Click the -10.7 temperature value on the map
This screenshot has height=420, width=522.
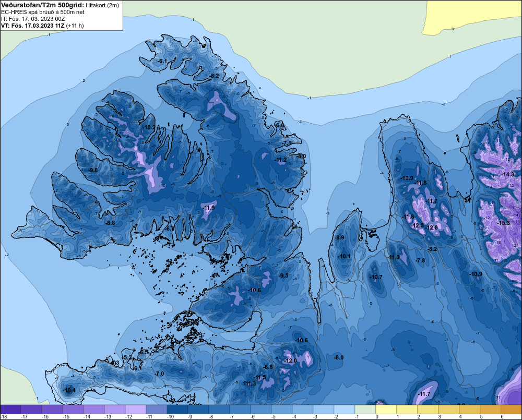coord(376,277)
